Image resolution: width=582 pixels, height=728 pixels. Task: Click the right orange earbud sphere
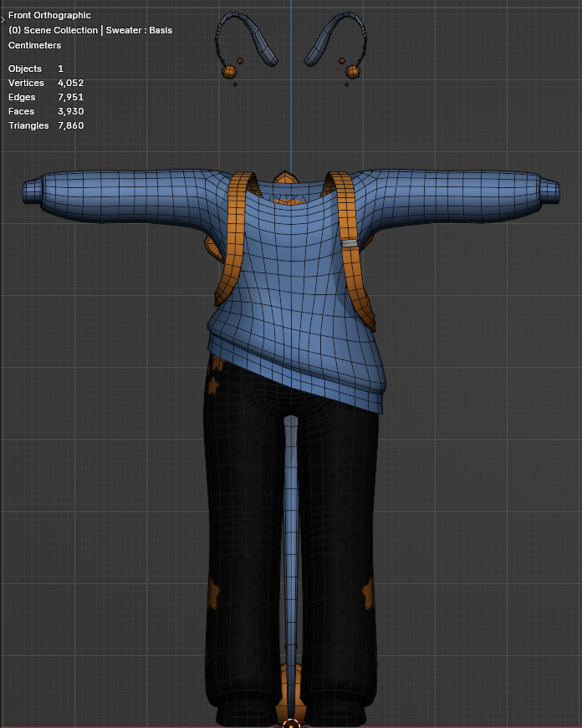click(x=353, y=72)
